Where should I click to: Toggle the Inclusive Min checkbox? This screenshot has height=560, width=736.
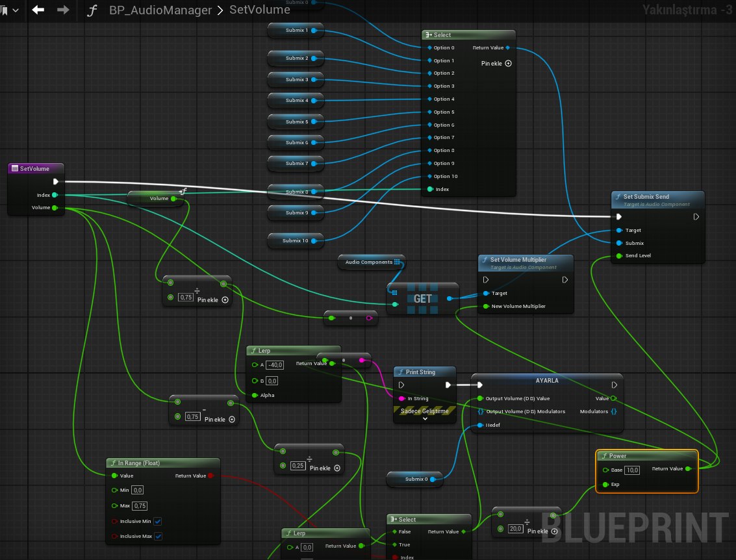click(159, 522)
